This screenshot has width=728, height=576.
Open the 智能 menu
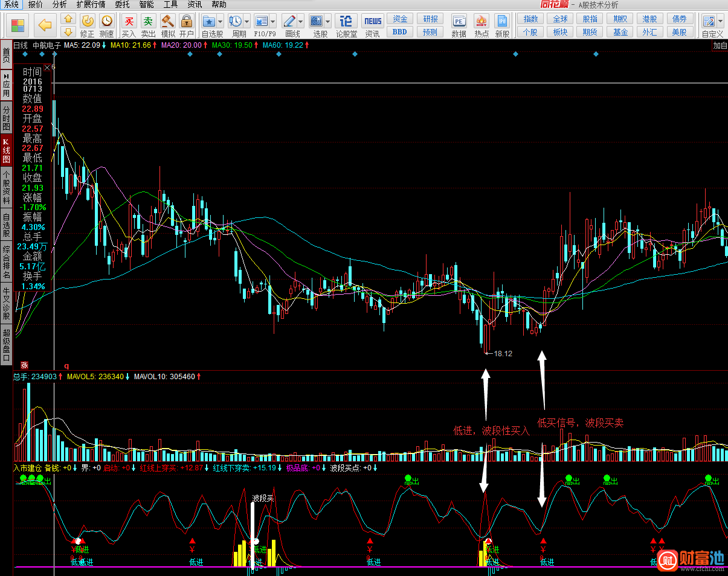point(146,4)
